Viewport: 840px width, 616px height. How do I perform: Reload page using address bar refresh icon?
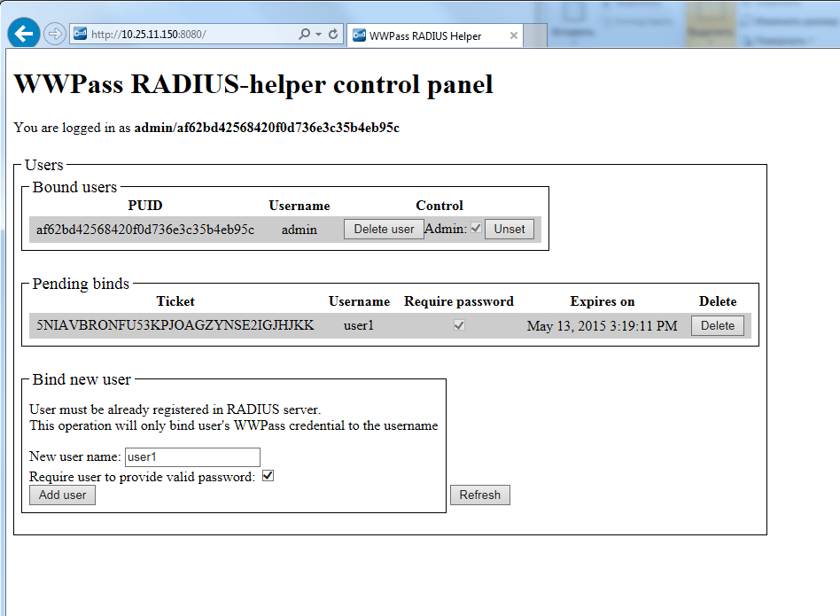(x=333, y=35)
